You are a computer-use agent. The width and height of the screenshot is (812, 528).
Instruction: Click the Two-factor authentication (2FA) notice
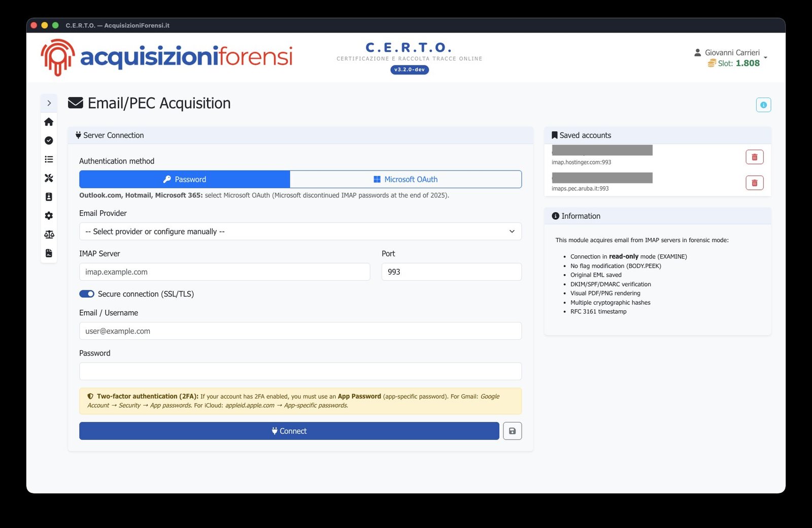click(300, 401)
